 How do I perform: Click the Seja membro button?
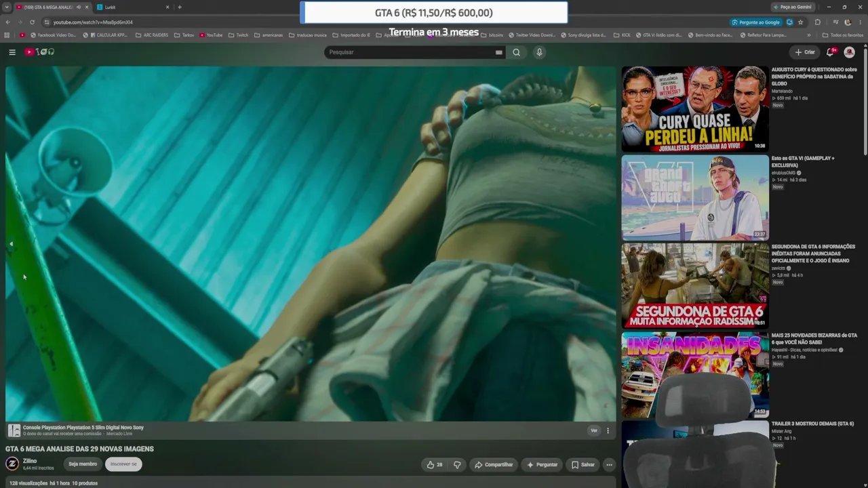[83, 464]
